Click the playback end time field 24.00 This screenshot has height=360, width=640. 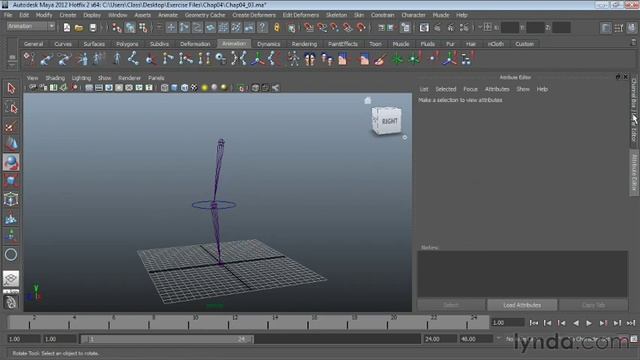[440, 339]
